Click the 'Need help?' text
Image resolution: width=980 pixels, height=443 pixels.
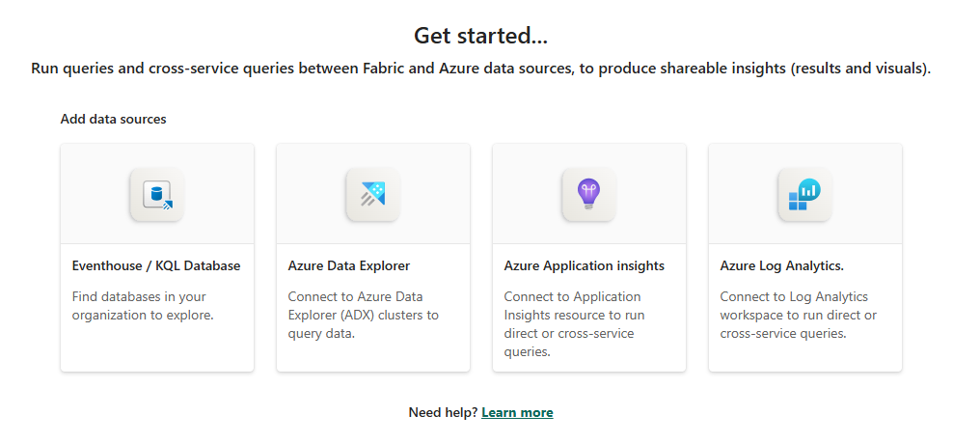(443, 412)
